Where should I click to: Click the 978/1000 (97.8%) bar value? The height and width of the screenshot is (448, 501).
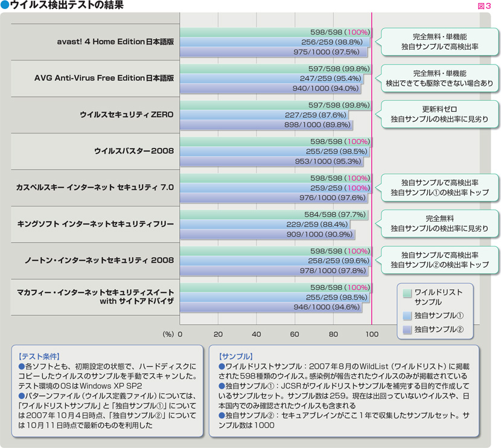coord(333,270)
